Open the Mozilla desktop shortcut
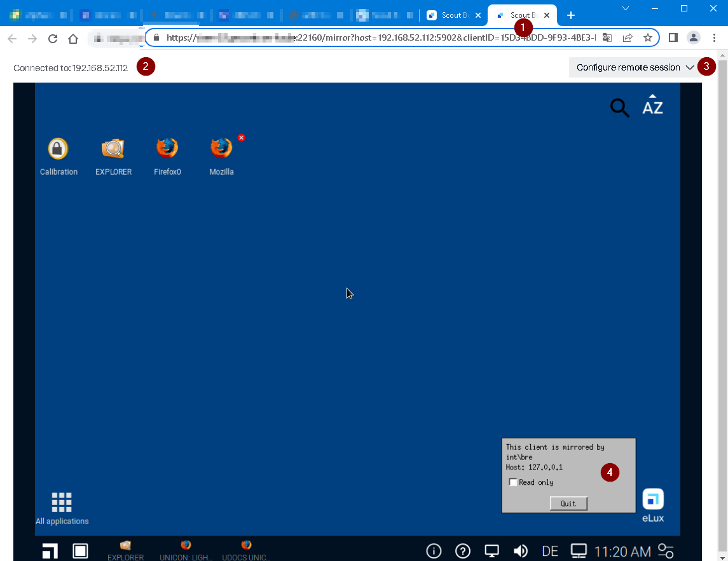The height and width of the screenshot is (561, 728). click(221, 157)
